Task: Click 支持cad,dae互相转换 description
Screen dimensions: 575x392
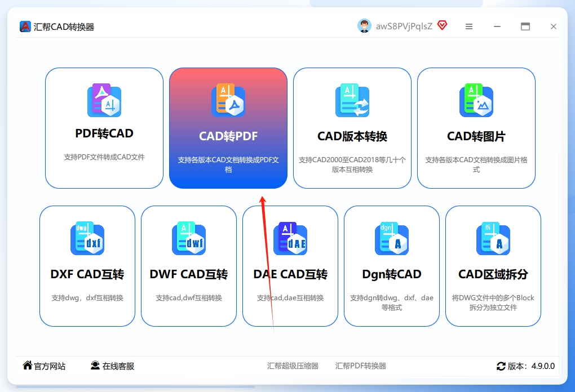Action: (x=290, y=298)
